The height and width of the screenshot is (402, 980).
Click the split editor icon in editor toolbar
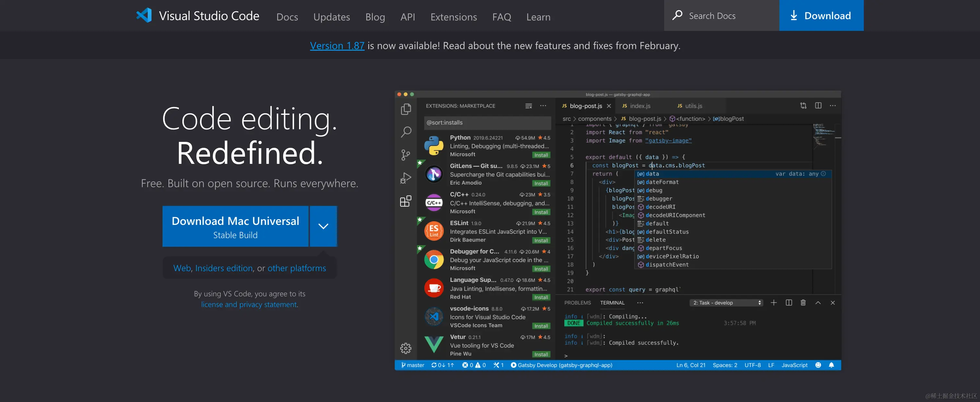point(818,106)
